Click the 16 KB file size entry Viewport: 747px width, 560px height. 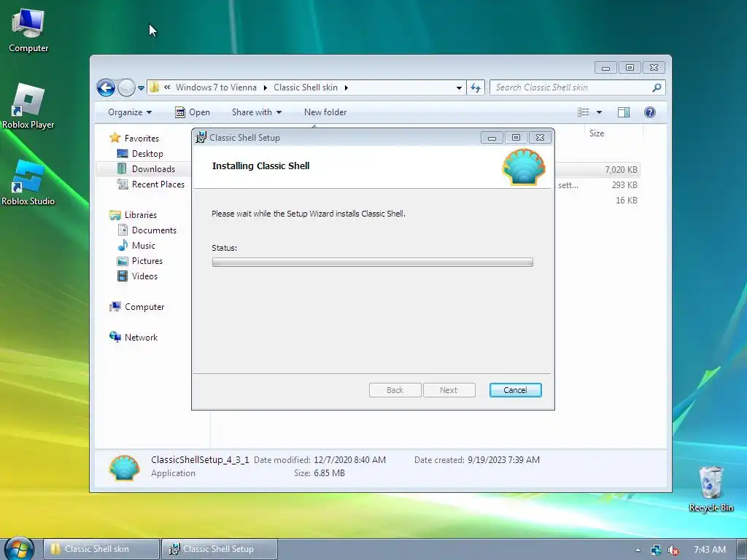click(627, 200)
